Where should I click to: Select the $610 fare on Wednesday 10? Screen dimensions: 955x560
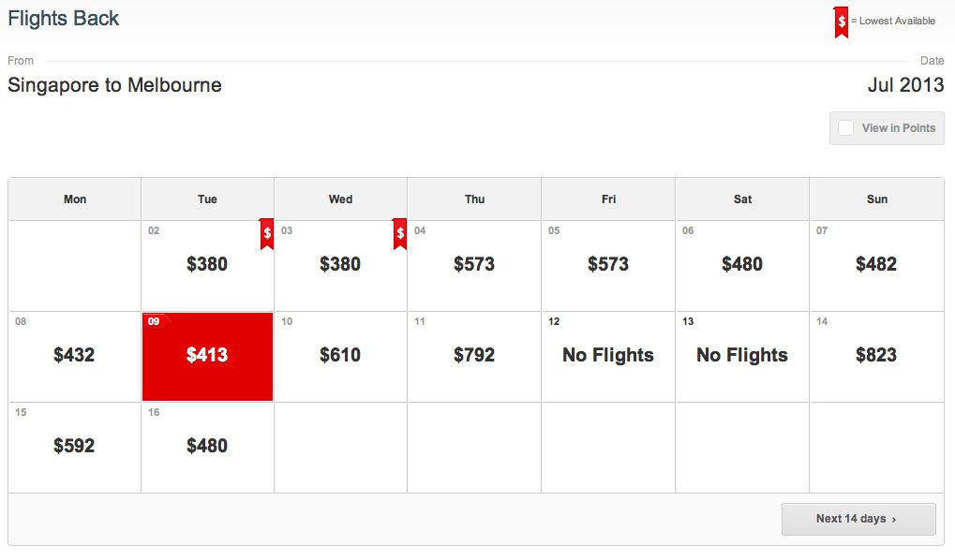(x=340, y=355)
